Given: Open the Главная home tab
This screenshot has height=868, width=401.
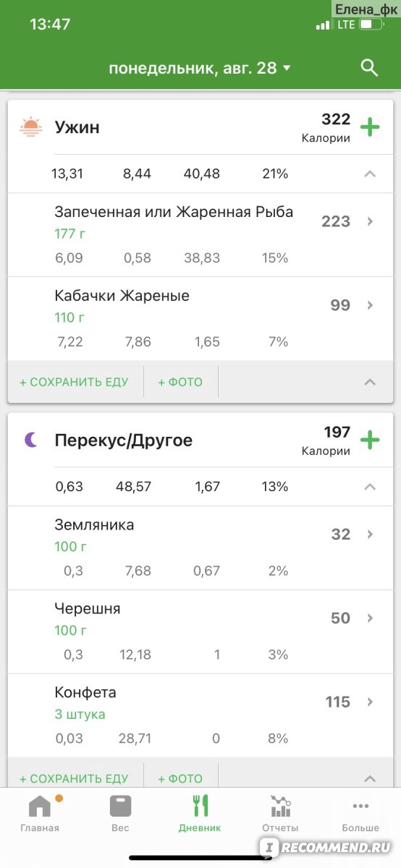Looking at the screenshot, I should (x=40, y=814).
